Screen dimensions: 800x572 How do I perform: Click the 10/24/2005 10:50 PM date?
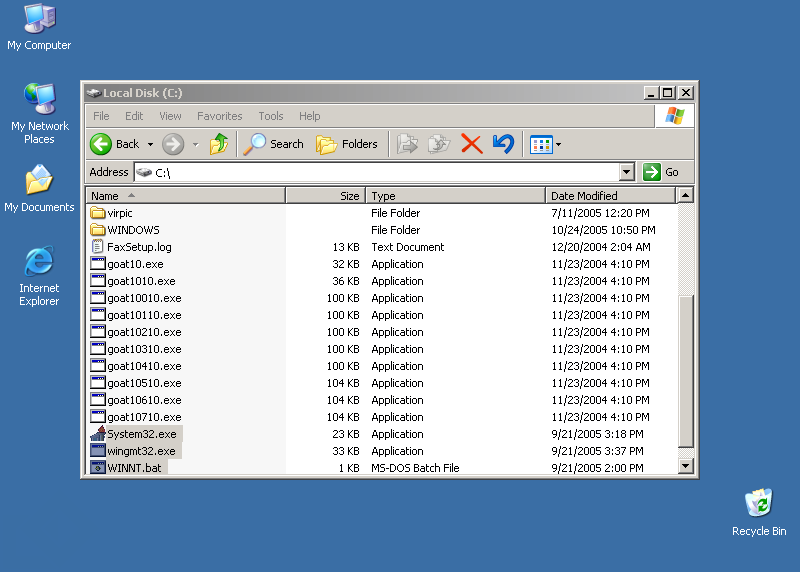pos(603,230)
